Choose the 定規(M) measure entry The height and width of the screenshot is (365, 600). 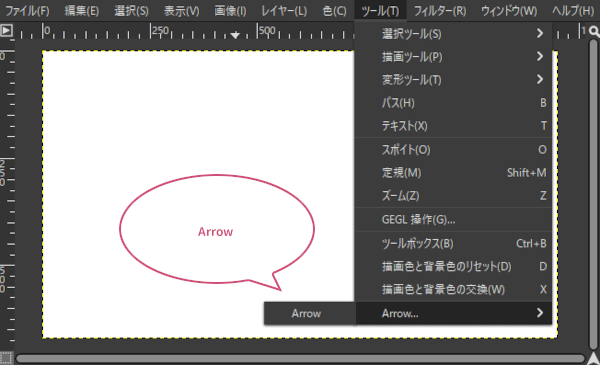(453, 173)
